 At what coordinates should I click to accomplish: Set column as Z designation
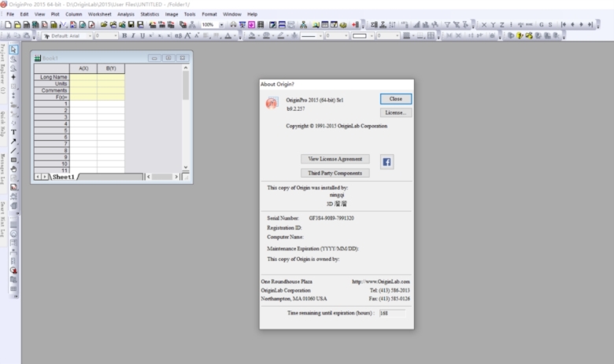(x=502, y=24)
